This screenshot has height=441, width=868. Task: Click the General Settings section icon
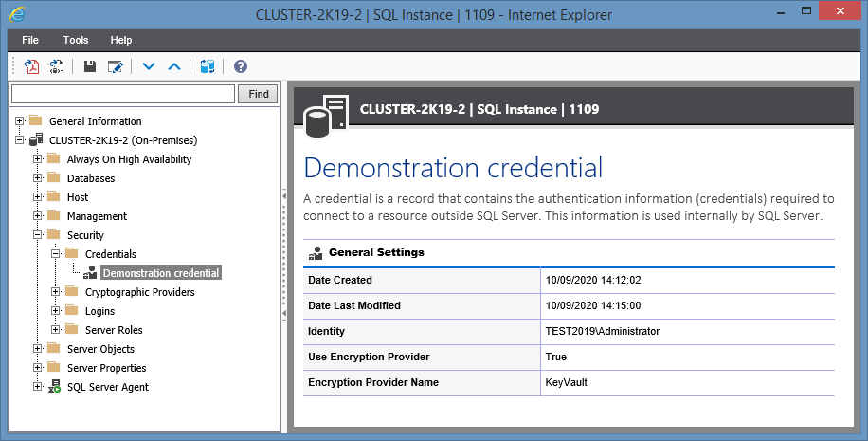(x=316, y=253)
